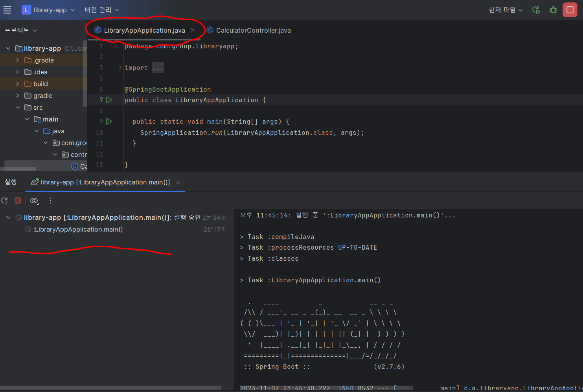The width and height of the screenshot is (583, 392).
Task: Click the Task :classes console line
Action: [x=269, y=258]
